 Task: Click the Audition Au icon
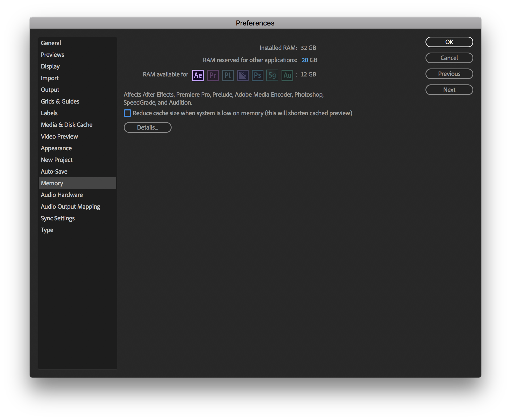tap(287, 75)
